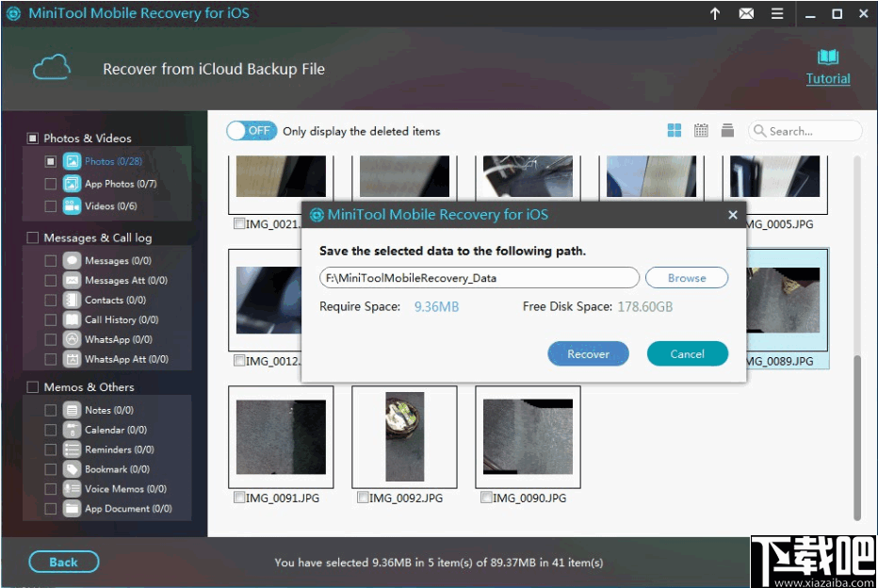Open the mail feedback icon
This screenshot has width=878, height=588.
(746, 13)
